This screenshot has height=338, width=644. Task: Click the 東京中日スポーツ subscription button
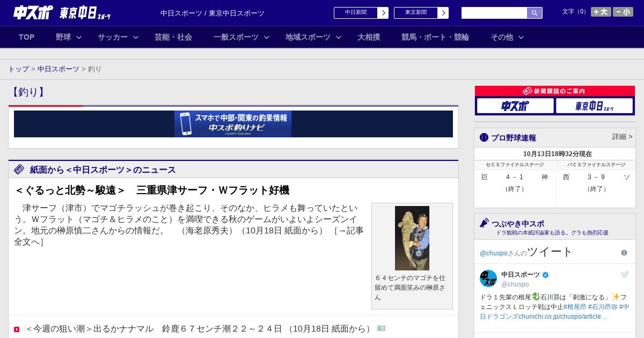[x=595, y=106]
